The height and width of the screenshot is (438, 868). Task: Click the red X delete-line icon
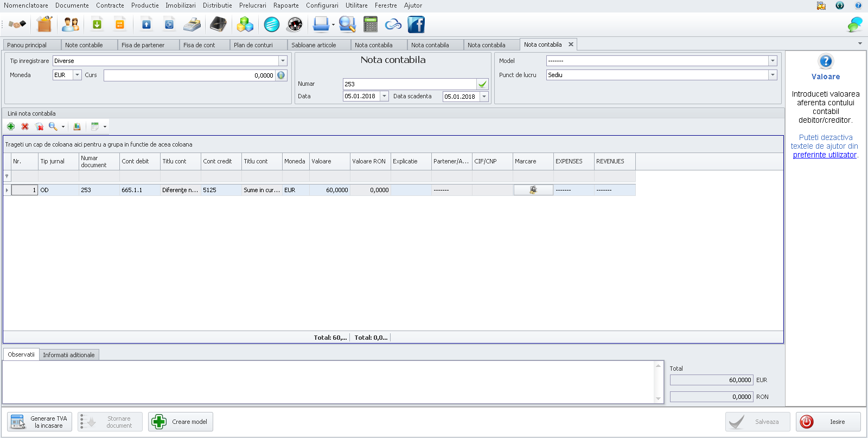(25, 126)
